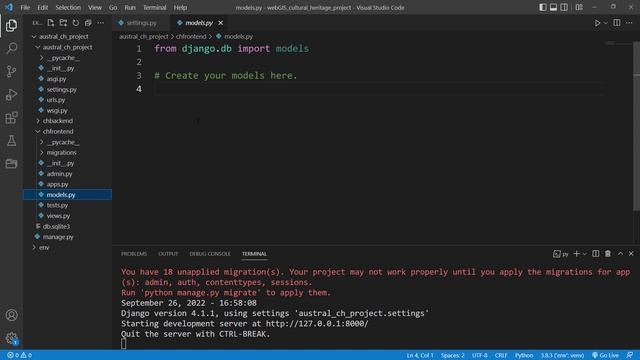
Task: Click the py terminal shell indicator
Action: click(x=561, y=254)
